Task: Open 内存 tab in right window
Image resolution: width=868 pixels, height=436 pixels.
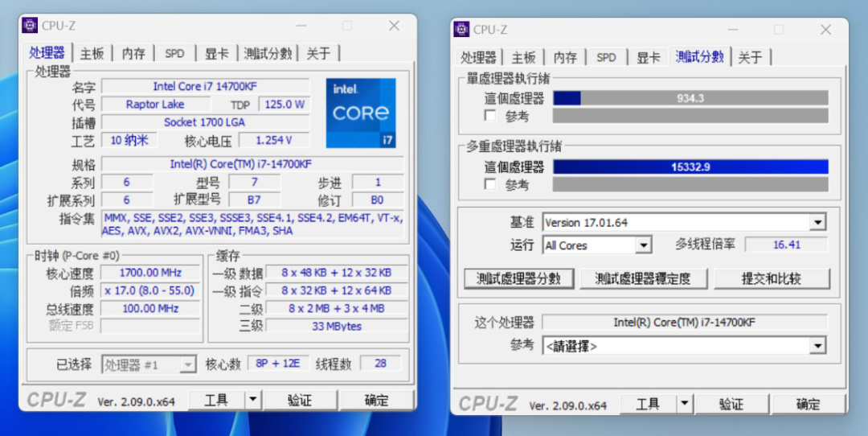Action: click(565, 57)
